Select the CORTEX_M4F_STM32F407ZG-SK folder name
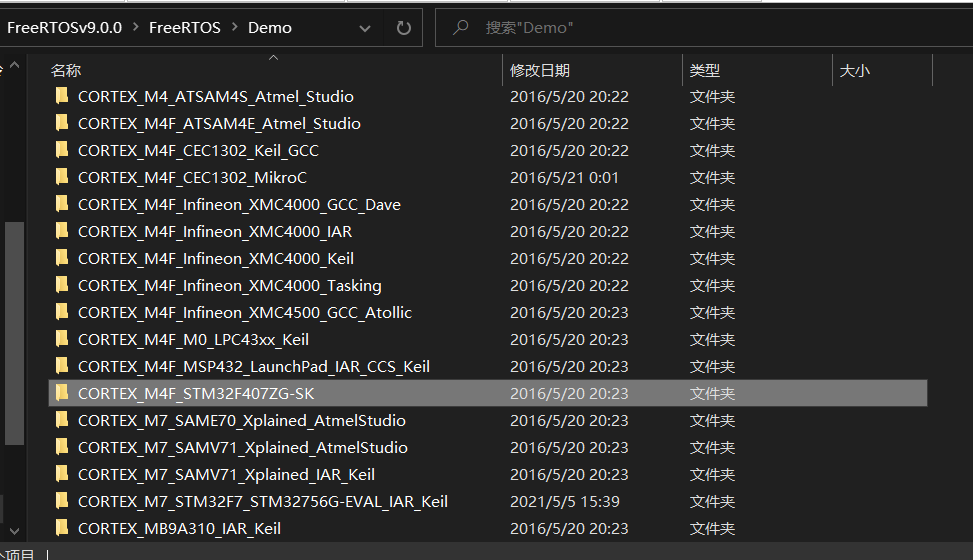 tap(196, 394)
